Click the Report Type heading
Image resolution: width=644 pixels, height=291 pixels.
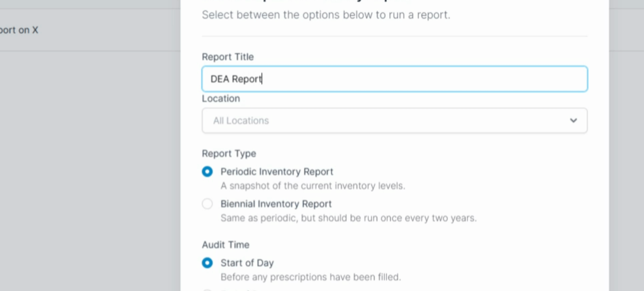229,153
